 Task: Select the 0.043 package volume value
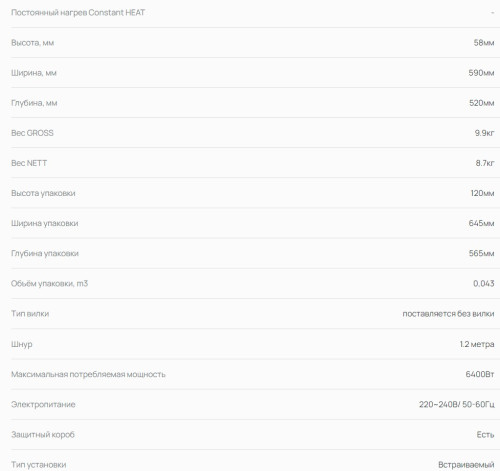[x=484, y=284]
